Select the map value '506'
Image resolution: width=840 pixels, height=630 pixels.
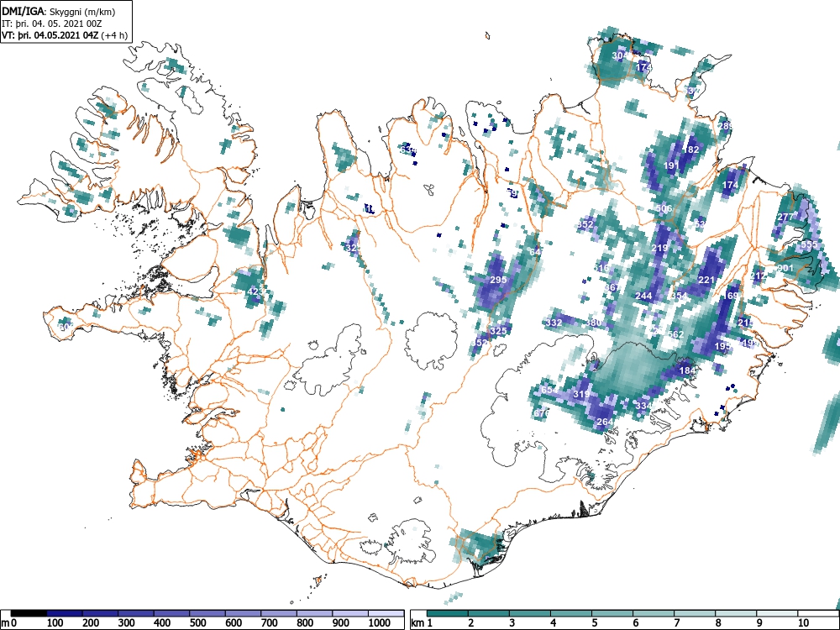pyautogui.click(x=664, y=208)
